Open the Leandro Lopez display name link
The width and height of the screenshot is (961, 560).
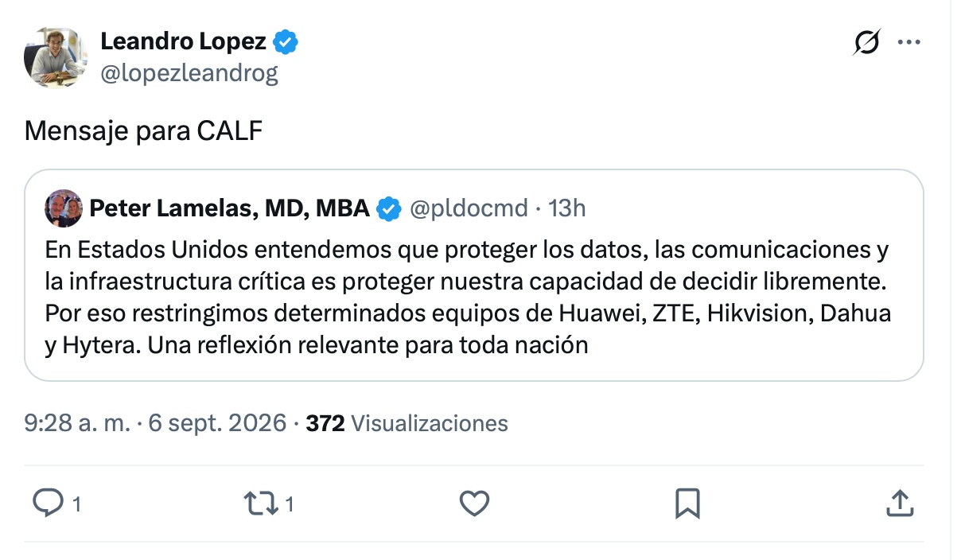pyautogui.click(x=183, y=41)
